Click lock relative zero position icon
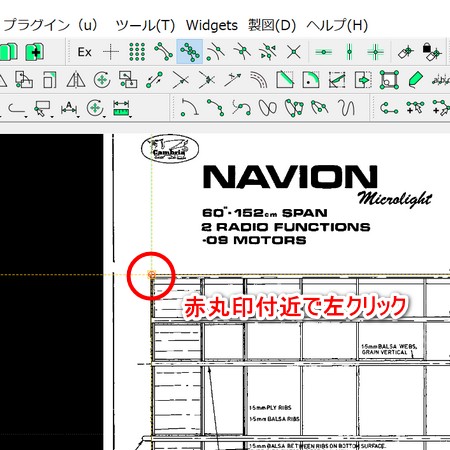The width and height of the screenshot is (450, 450). pos(432,52)
